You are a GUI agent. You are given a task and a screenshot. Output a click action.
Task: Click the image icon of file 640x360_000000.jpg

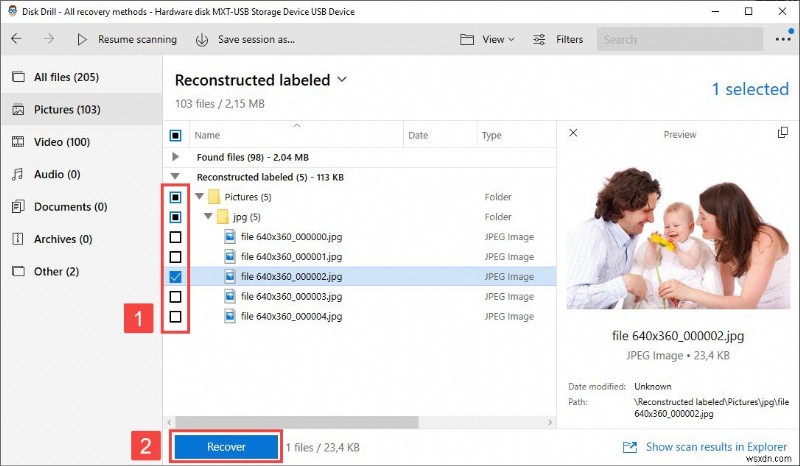[x=230, y=236]
